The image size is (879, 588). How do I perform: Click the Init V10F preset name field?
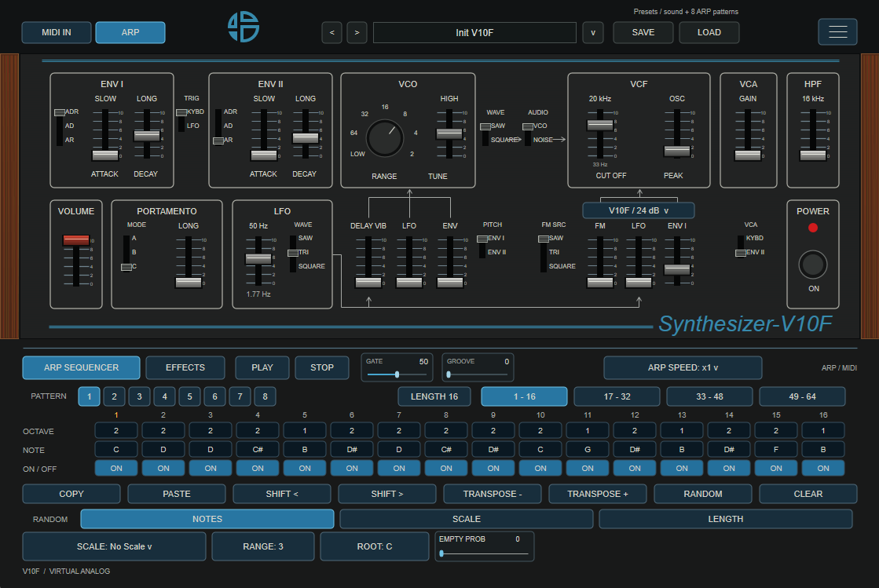click(x=474, y=32)
